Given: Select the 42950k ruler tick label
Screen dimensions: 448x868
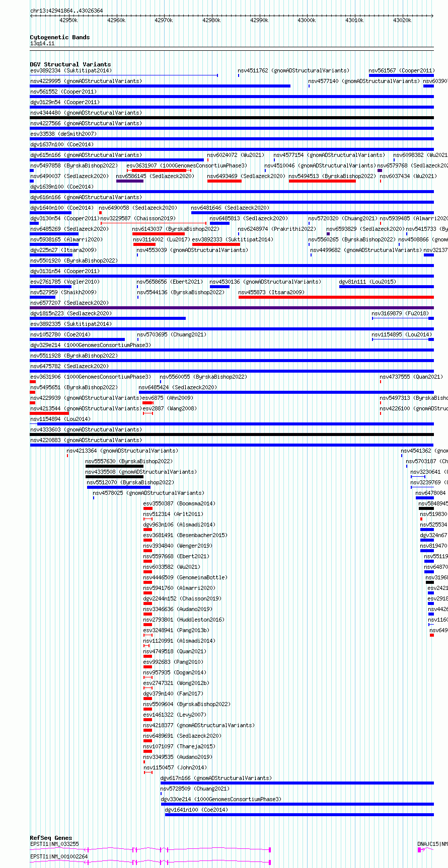Looking at the screenshot, I should [x=68, y=21].
